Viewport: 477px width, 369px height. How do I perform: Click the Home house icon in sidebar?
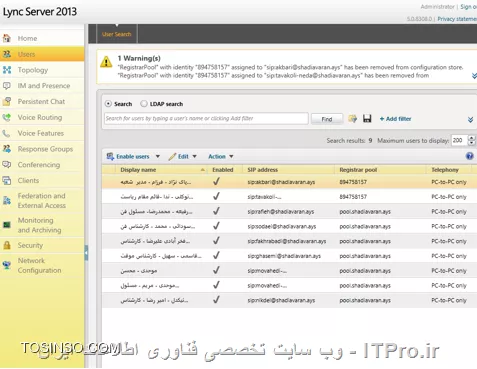(x=7, y=38)
